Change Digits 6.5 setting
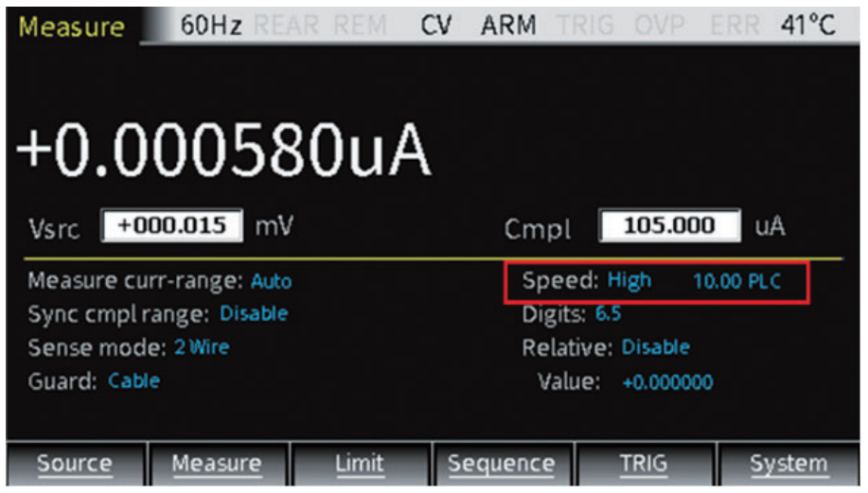 [609, 314]
